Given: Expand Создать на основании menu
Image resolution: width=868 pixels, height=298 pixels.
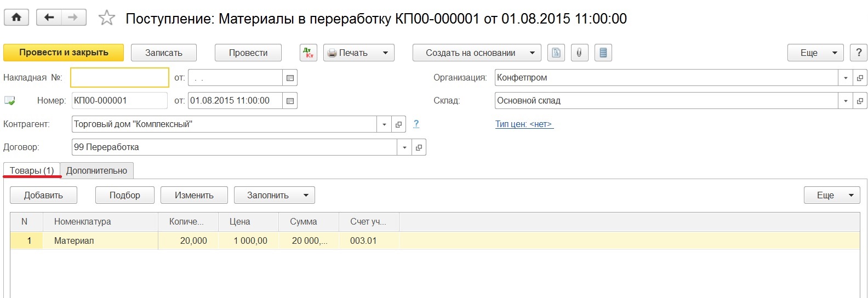Looking at the screenshot, I should 532,53.
